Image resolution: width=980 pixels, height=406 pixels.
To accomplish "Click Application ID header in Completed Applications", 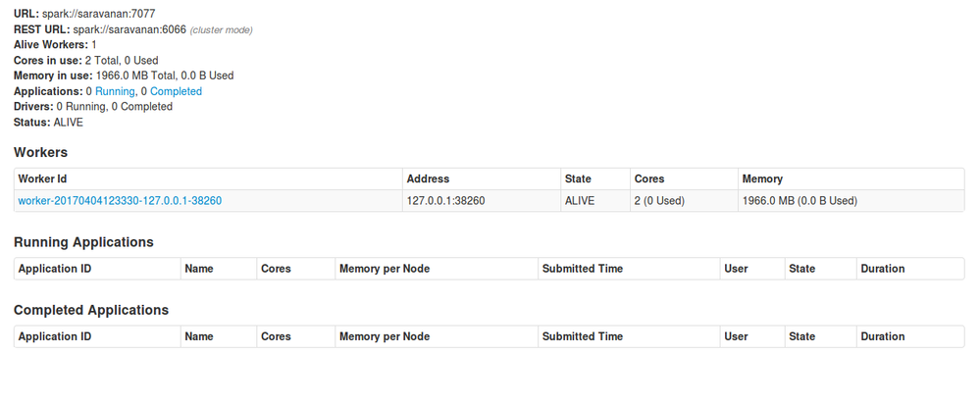I will tap(55, 336).
